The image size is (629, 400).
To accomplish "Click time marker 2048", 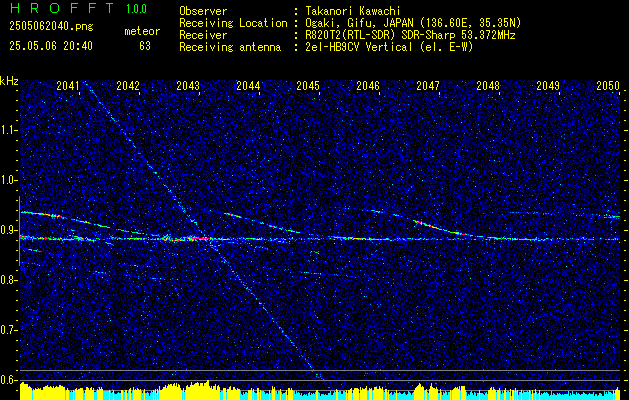I will (488, 86).
